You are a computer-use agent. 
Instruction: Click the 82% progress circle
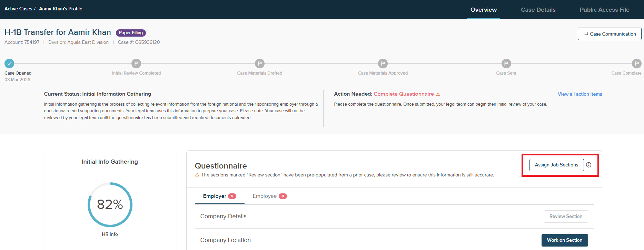110,204
